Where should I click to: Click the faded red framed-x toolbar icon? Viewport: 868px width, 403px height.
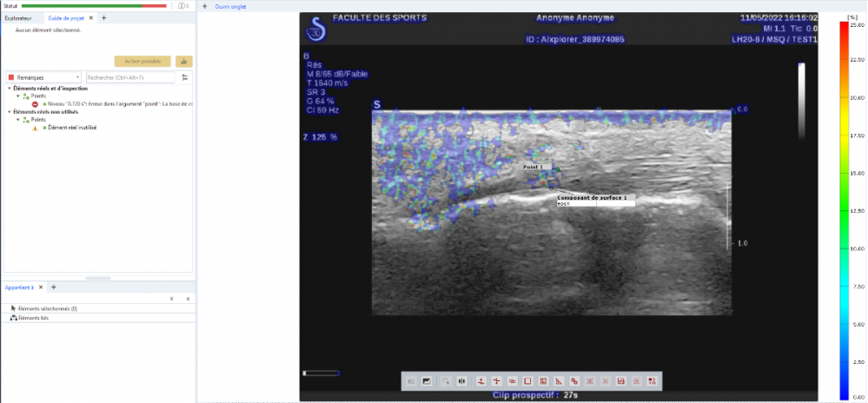637,381
